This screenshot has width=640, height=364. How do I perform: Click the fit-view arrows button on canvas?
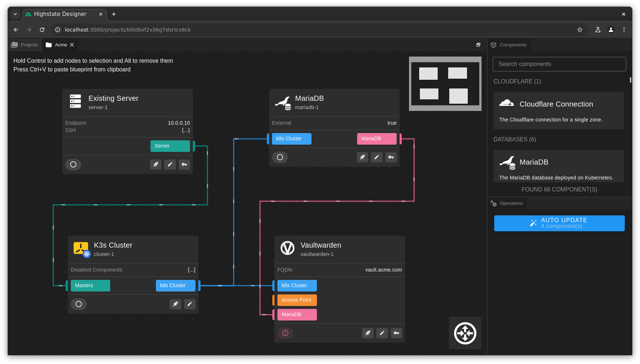click(465, 333)
